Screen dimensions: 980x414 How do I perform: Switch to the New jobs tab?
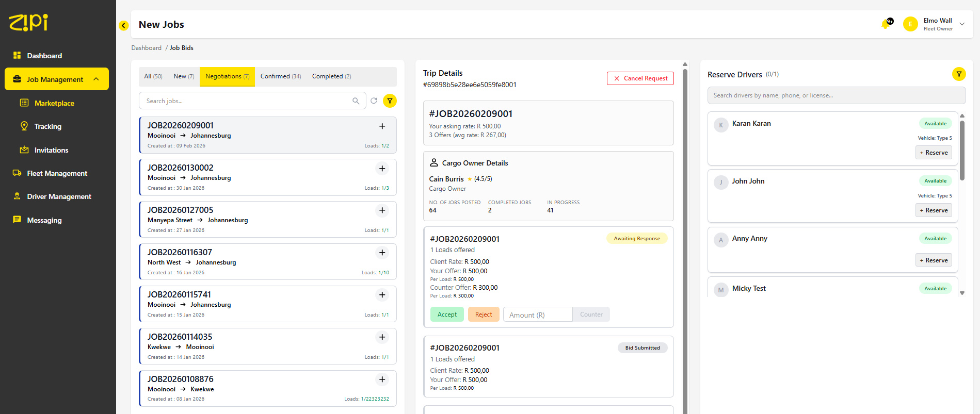click(184, 76)
